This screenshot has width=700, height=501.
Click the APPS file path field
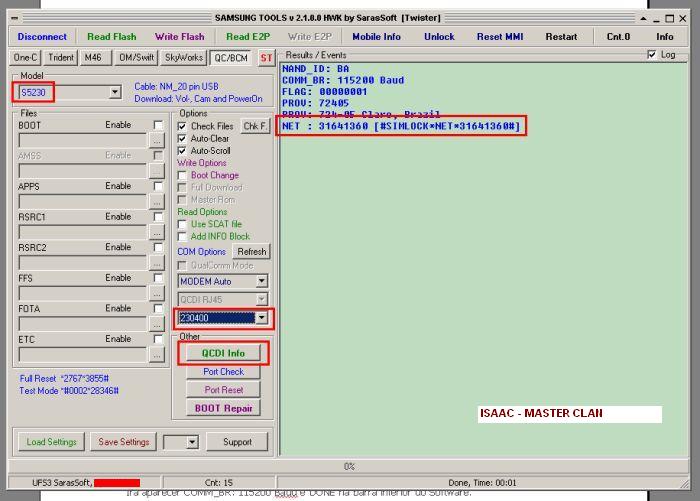tap(83, 202)
